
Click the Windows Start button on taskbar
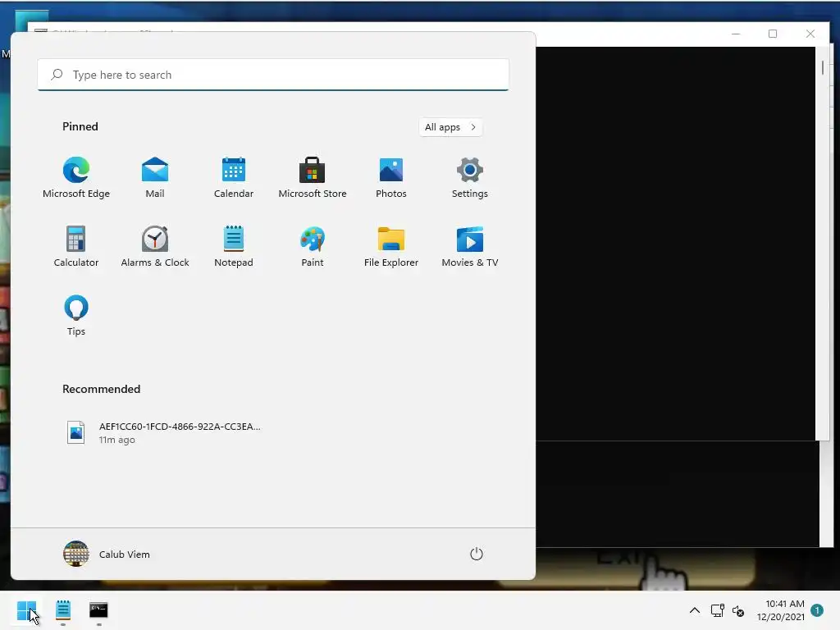pos(27,610)
